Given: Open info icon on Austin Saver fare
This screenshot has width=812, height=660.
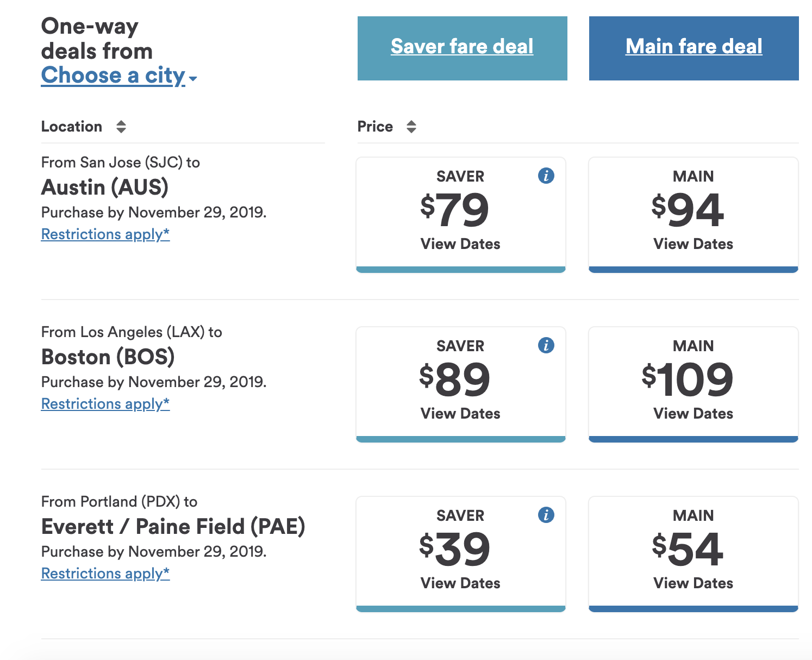Looking at the screenshot, I should point(546,176).
